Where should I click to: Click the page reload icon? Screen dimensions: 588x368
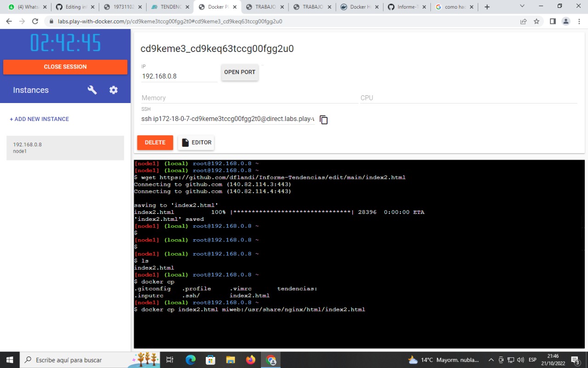click(35, 21)
